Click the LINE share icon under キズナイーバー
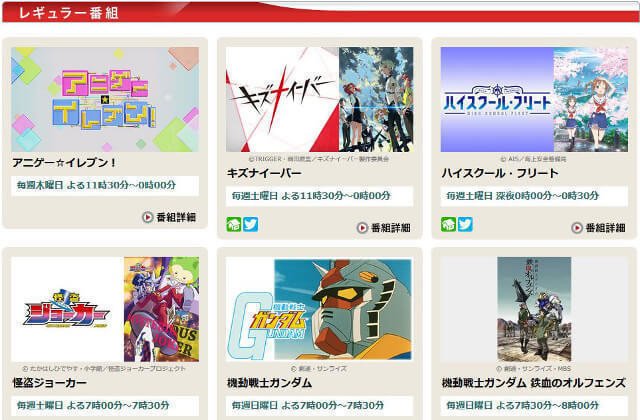The height and width of the screenshot is (420, 640). pyautogui.click(x=234, y=224)
